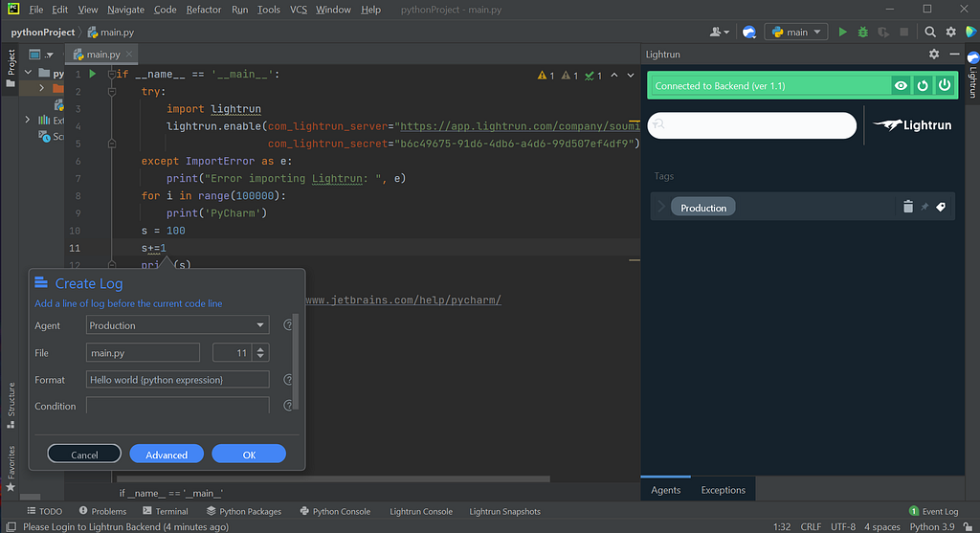Open the Python Console tool window
This screenshot has width=980, height=533.
pyautogui.click(x=335, y=511)
